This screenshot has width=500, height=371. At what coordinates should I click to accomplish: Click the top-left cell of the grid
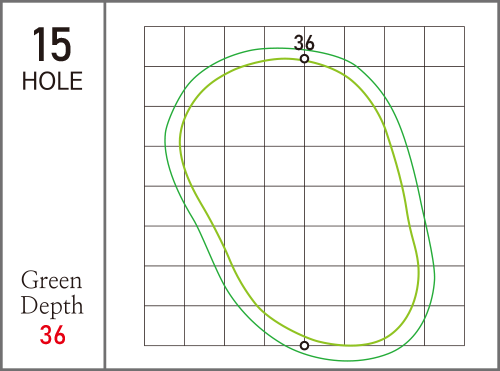164,46
